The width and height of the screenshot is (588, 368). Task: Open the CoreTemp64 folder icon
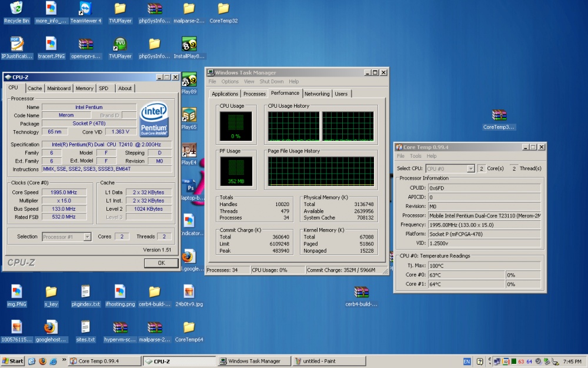[x=189, y=327]
